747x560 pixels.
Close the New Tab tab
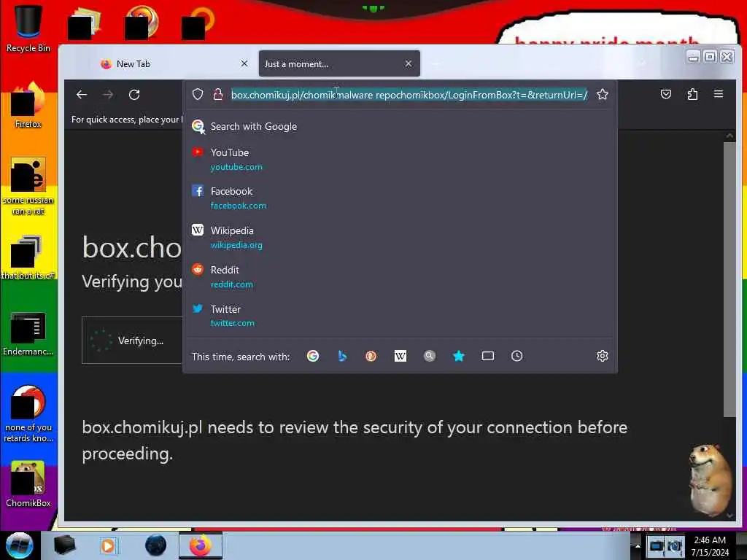click(244, 63)
